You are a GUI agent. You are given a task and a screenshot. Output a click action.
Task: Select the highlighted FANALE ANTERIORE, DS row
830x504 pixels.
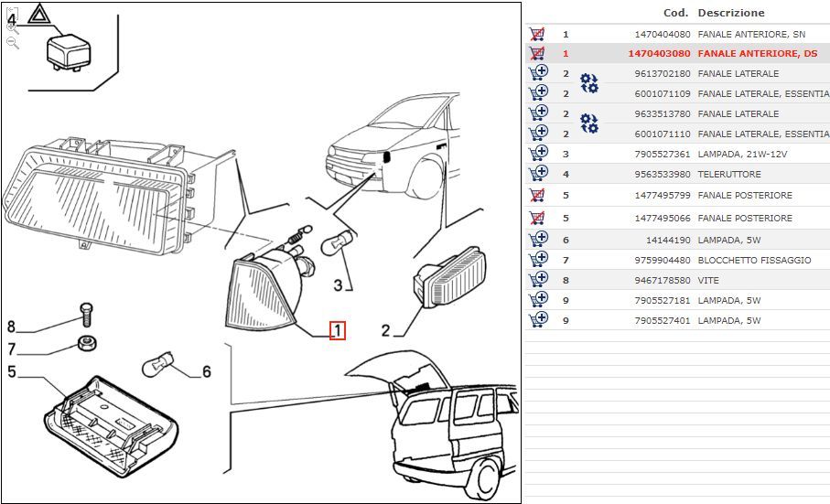677,53
